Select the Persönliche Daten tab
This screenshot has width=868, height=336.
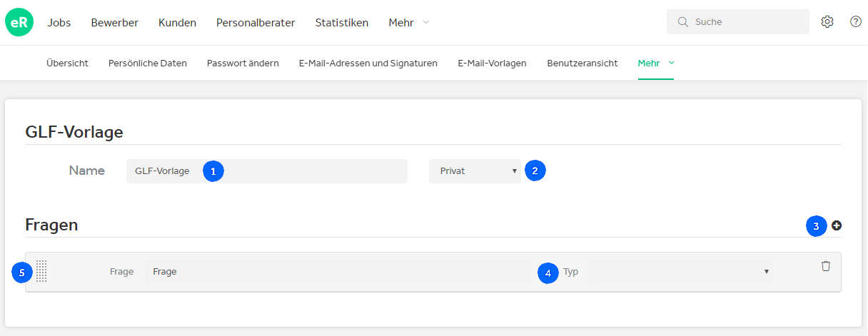pyautogui.click(x=148, y=63)
